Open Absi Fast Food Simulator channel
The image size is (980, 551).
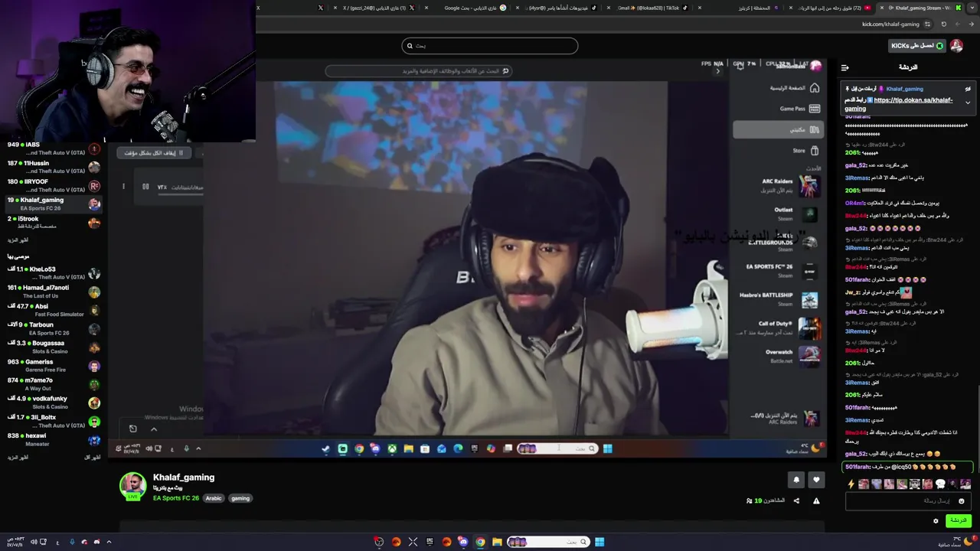tap(52, 310)
